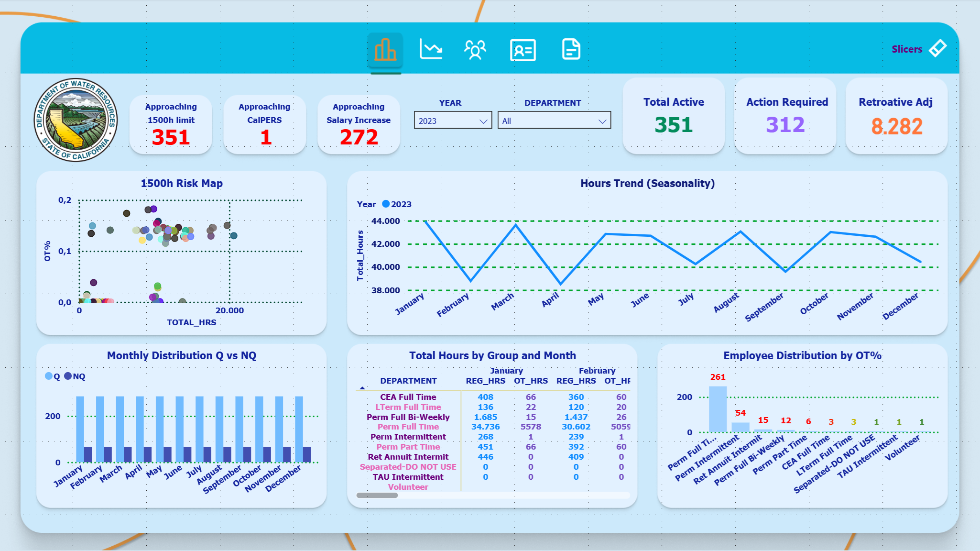Open the document report page icon
Image resolution: width=980 pixels, height=551 pixels.
pyautogui.click(x=571, y=49)
